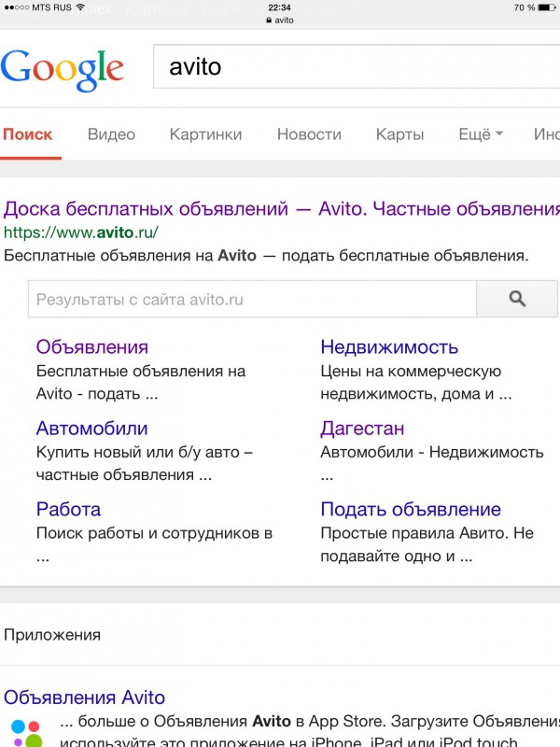Focus the Результаты с сайта avito.ru field
This screenshot has height=747, width=560.
(252, 299)
